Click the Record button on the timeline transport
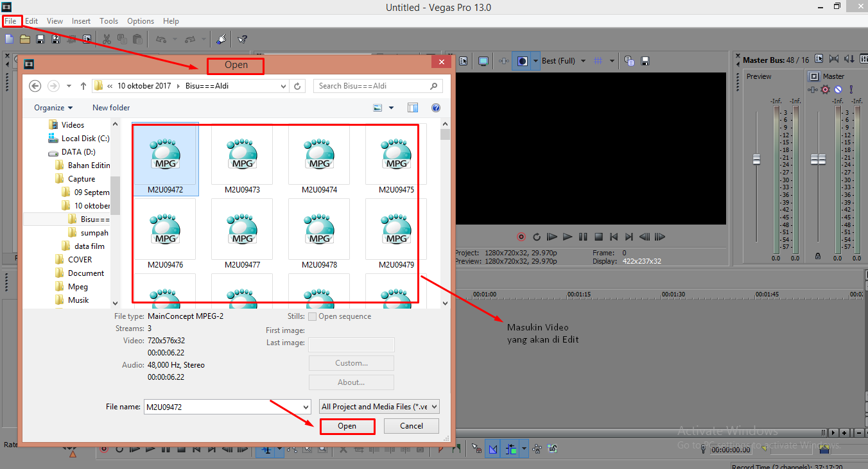 pyautogui.click(x=103, y=448)
